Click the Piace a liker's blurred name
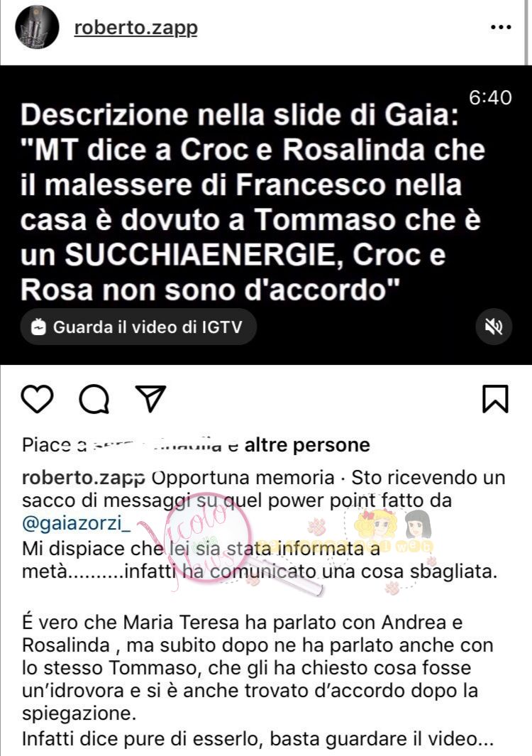The height and width of the screenshot is (756, 532). coord(157,445)
